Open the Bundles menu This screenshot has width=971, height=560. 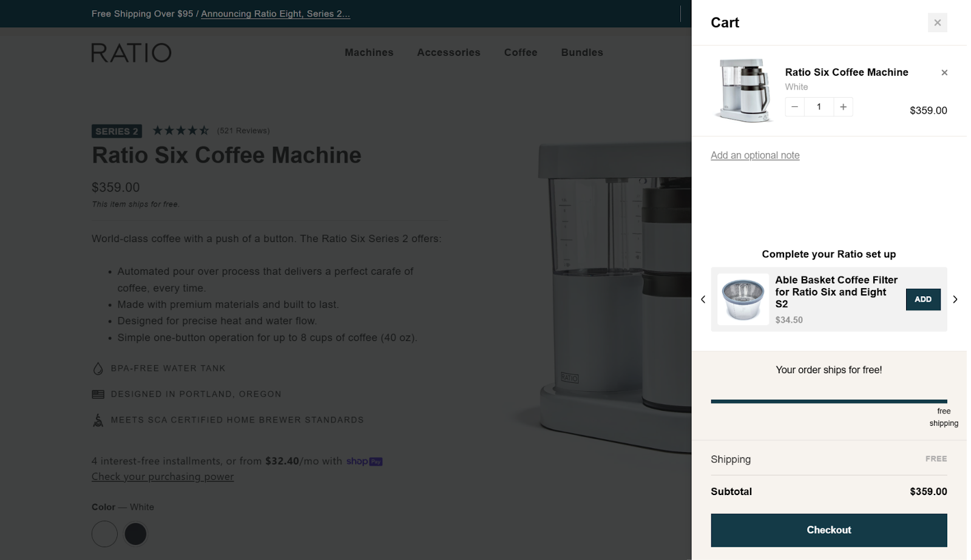tap(582, 53)
